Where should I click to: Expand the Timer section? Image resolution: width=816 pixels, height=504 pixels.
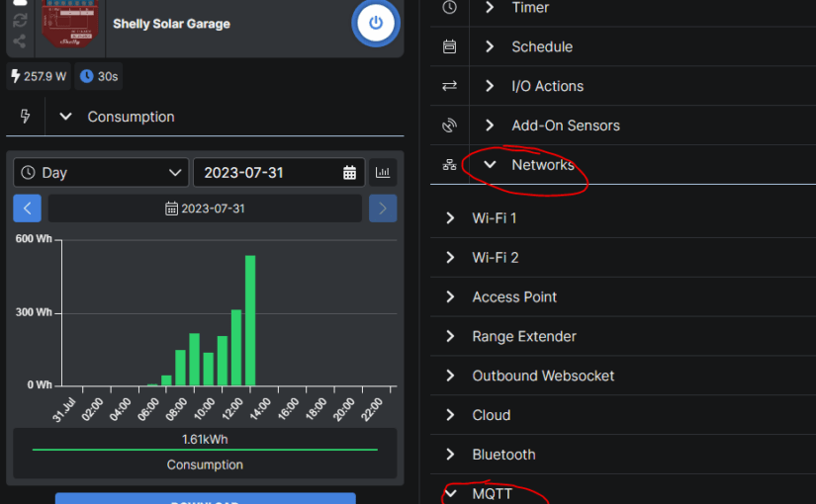click(x=490, y=7)
